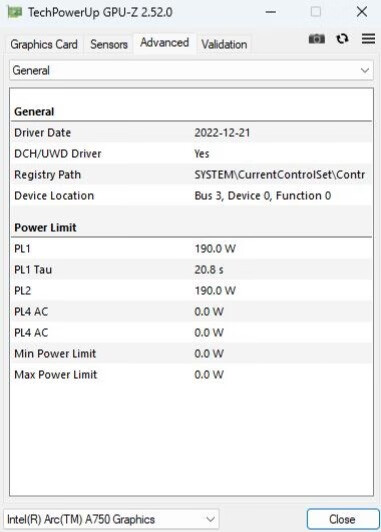
Task: Select the PL2 row label
Action: [x=22, y=291]
